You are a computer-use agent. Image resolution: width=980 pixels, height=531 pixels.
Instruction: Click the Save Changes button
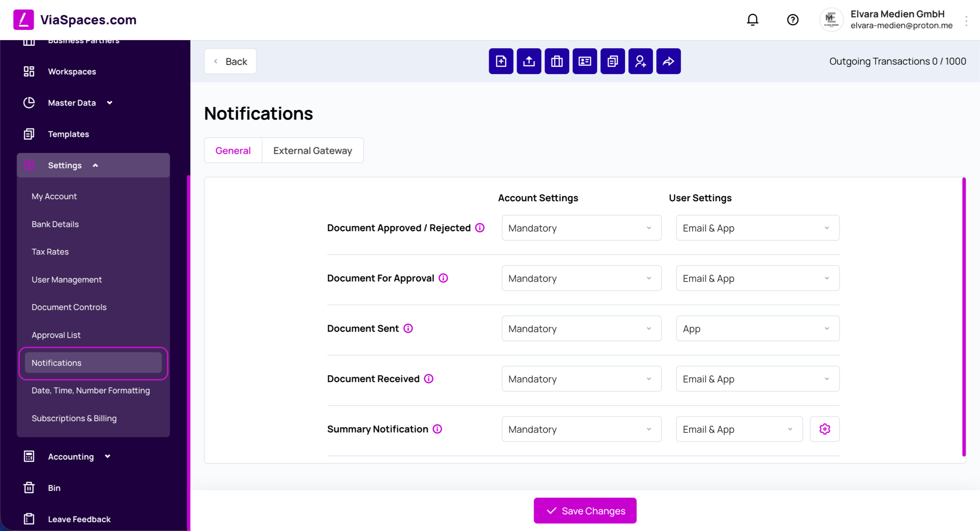pyautogui.click(x=585, y=511)
